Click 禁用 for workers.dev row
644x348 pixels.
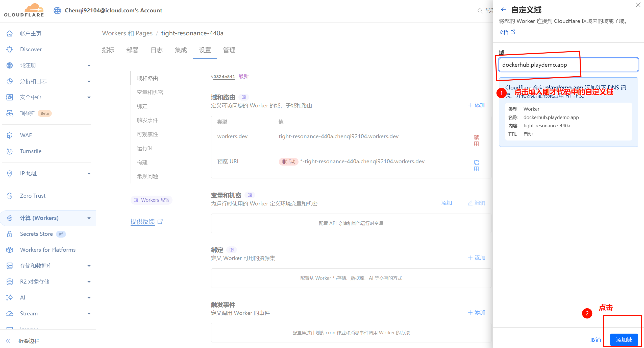(x=476, y=141)
